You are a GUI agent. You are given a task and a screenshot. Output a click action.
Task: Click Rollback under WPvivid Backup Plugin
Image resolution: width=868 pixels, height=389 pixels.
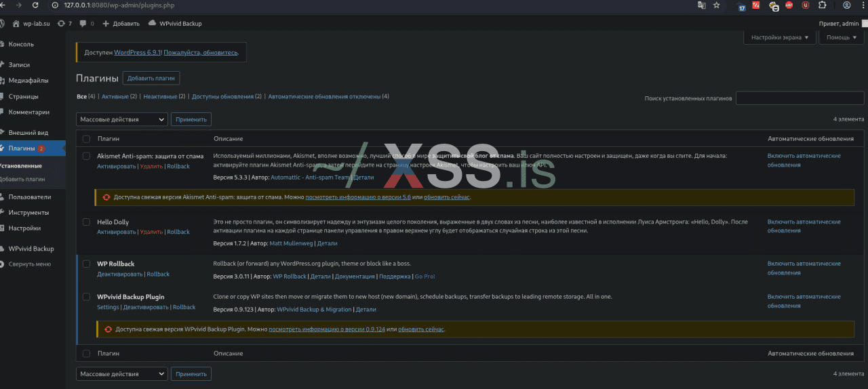pos(184,307)
